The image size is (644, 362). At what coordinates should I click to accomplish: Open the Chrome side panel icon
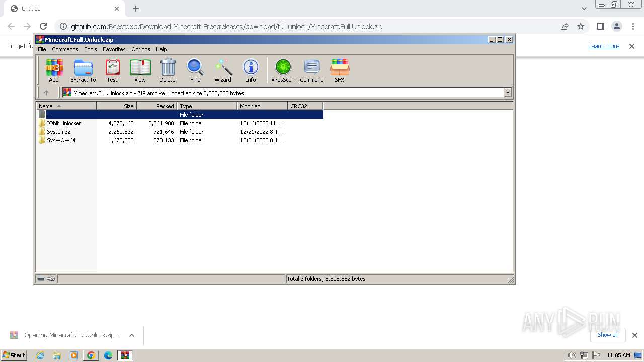(600, 26)
